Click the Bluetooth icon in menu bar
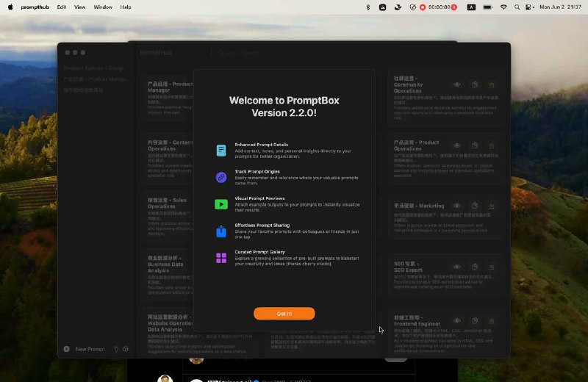The height and width of the screenshot is (382, 588). 368,7
